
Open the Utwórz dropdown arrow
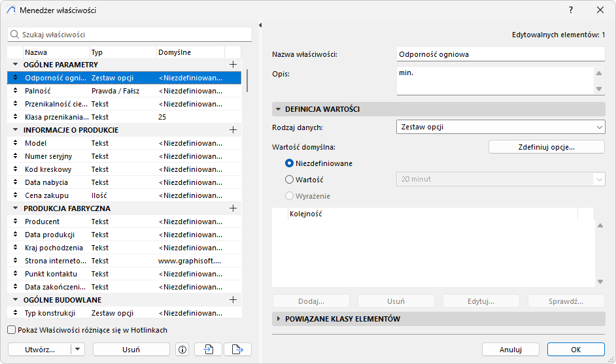(x=78, y=350)
